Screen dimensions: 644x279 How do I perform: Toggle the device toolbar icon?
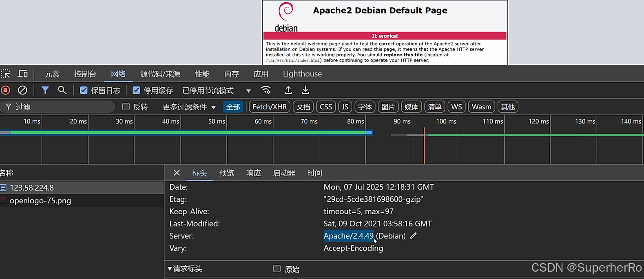click(23, 74)
